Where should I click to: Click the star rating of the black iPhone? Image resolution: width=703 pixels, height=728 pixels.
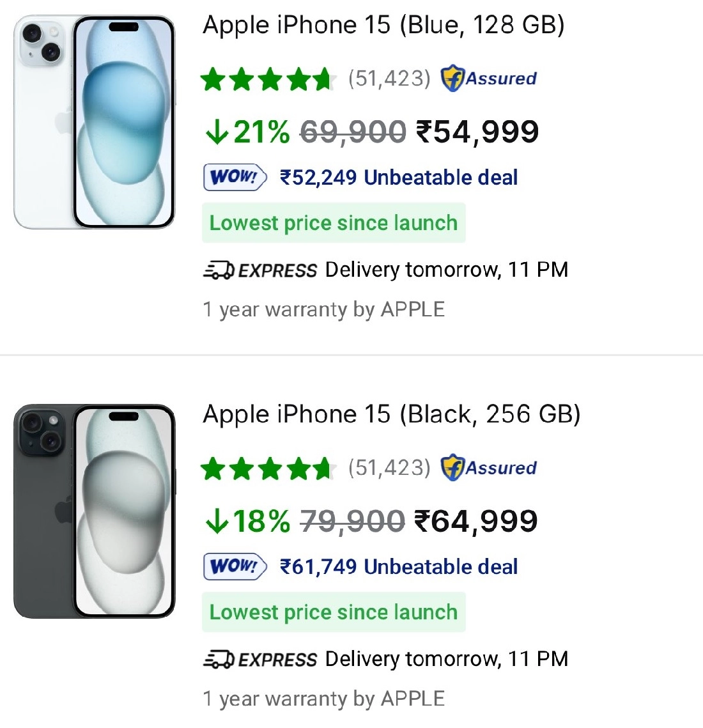pyautogui.click(x=267, y=469)
